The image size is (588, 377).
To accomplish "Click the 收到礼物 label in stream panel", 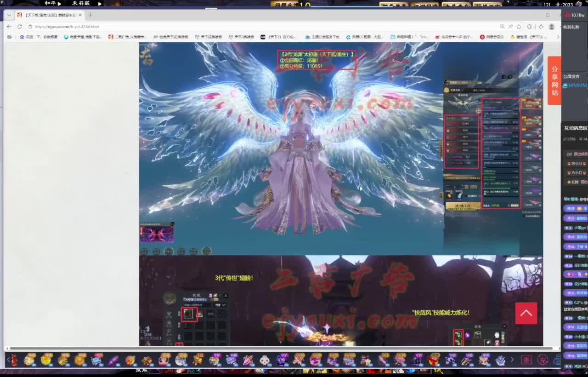I will 571,27.
